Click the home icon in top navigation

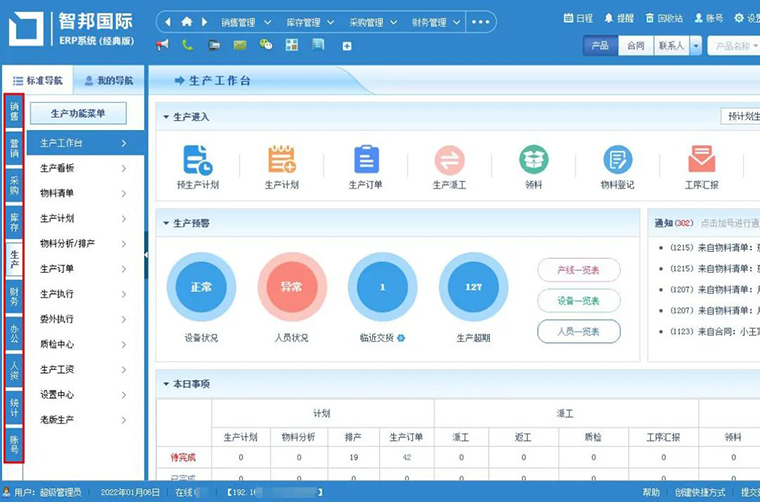[187, 22]
